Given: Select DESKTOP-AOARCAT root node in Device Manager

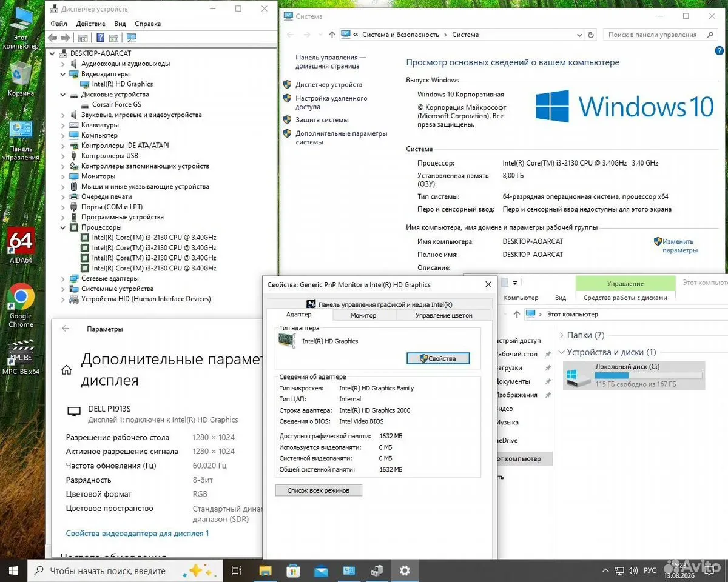Looking at the screenshot, I should click(x=101, y=53).
